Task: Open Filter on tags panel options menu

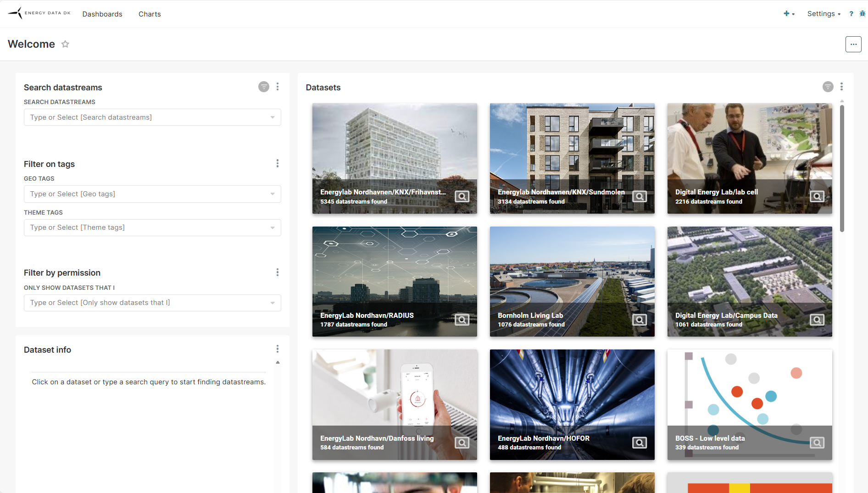Action: pos(278,164)
